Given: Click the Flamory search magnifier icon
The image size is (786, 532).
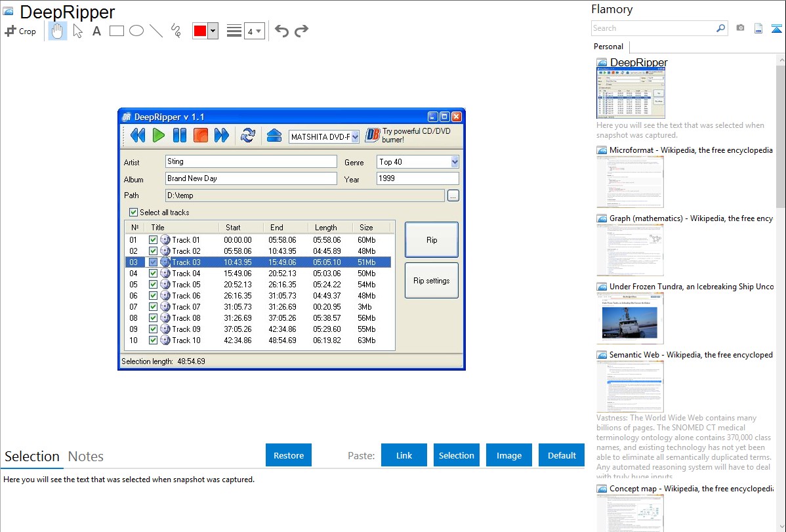Looking at the screenshot, I should click(721, 28).
